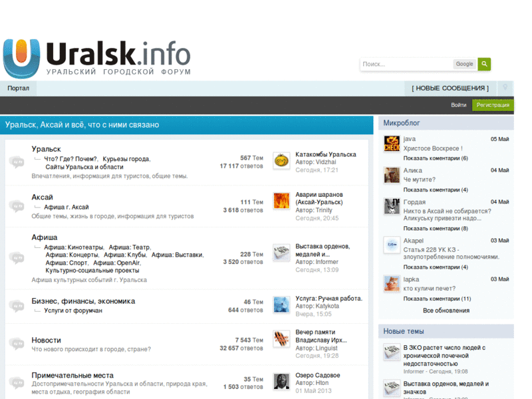Open subforum Курьезы города
The image size is (532, 399).
(x=126, y=159)
